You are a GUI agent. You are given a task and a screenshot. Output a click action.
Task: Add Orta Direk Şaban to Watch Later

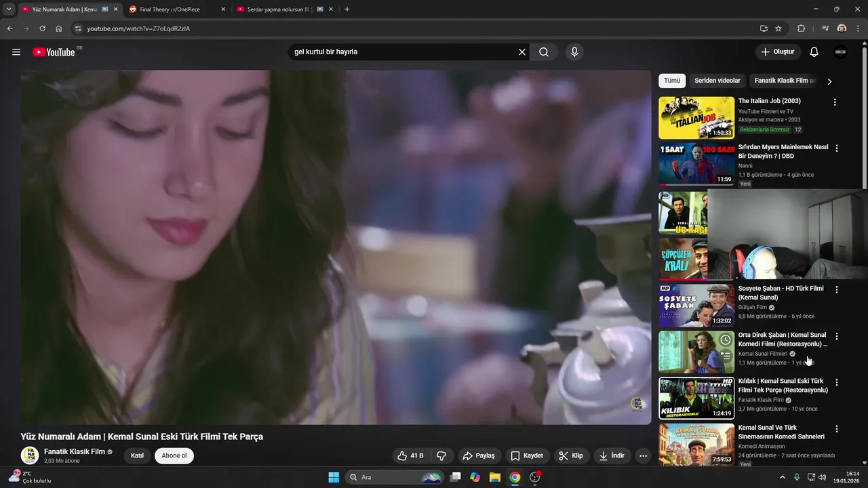pyautogui.click(x=725, y=340)
